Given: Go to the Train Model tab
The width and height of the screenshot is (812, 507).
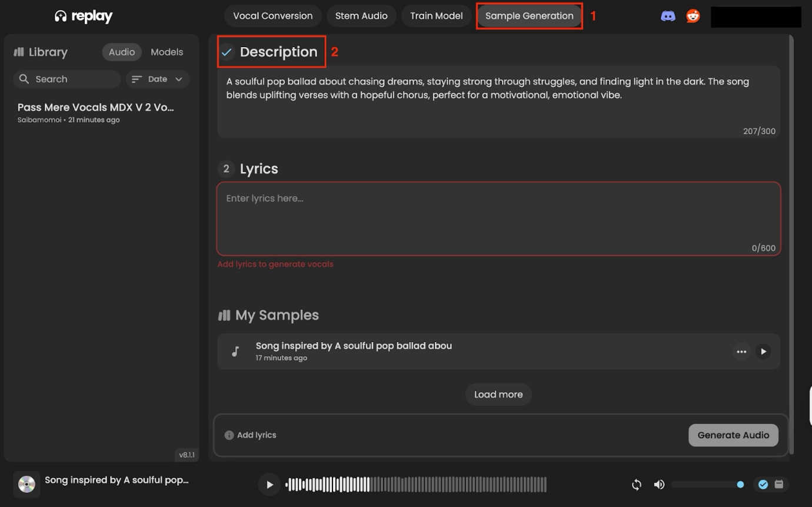Looking at the screenshot, I should tap(436, 16).
